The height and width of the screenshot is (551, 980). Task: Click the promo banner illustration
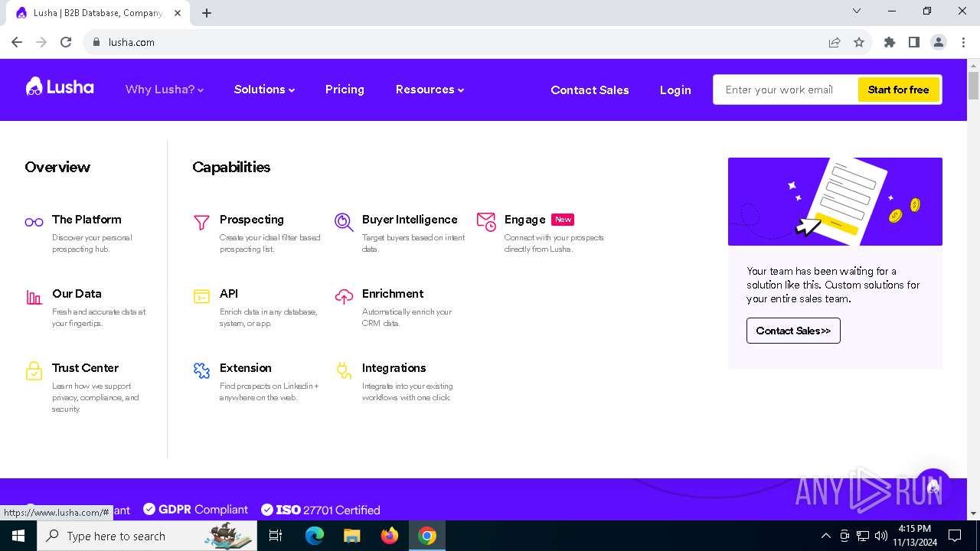point(835,201)
